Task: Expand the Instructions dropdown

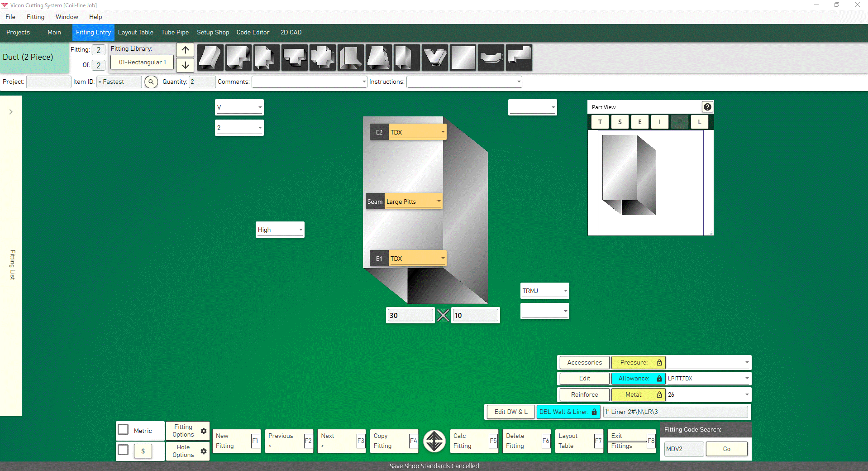Action: click(519, 82)
